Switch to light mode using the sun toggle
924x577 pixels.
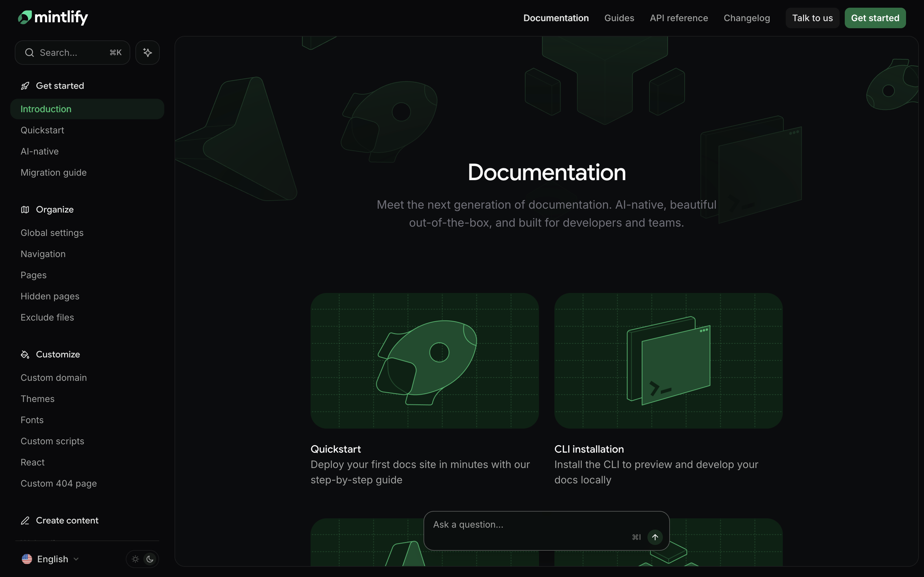(x=135, y=559)
